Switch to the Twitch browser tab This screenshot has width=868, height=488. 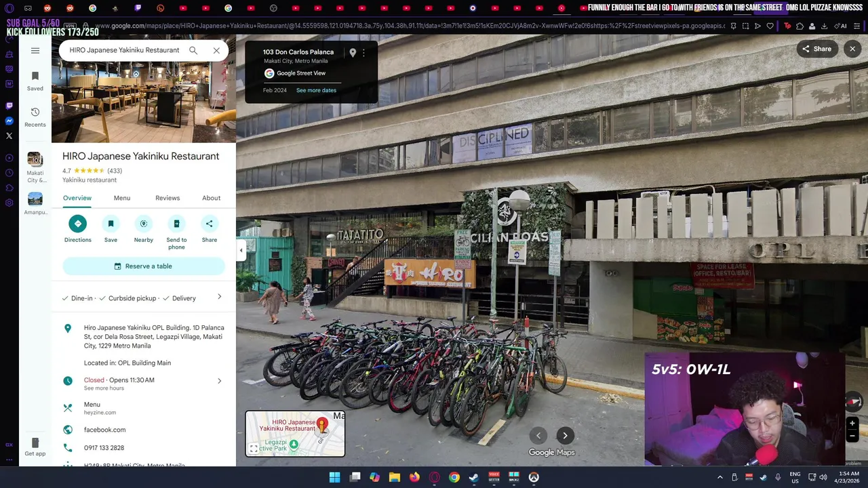(x=138, y=8)
